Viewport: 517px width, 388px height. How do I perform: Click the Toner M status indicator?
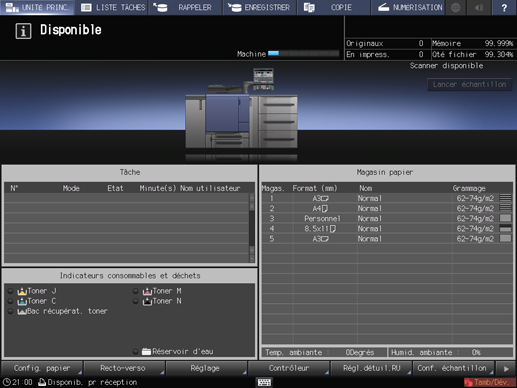[x=135, y=291]
